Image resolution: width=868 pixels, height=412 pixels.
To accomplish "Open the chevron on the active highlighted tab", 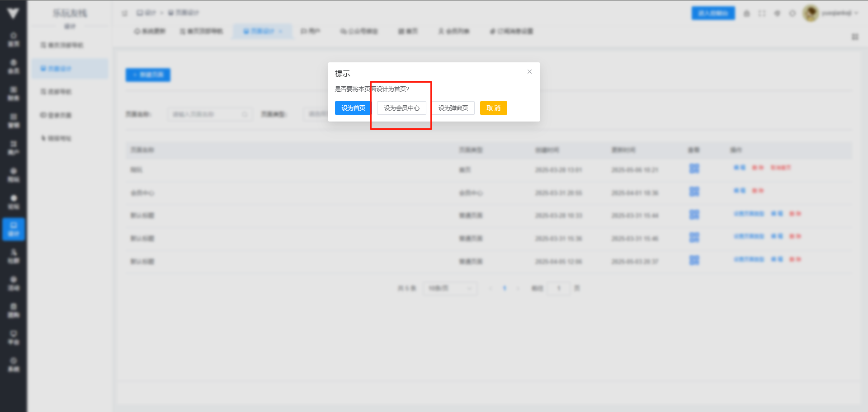I will (x=281, y=31).
